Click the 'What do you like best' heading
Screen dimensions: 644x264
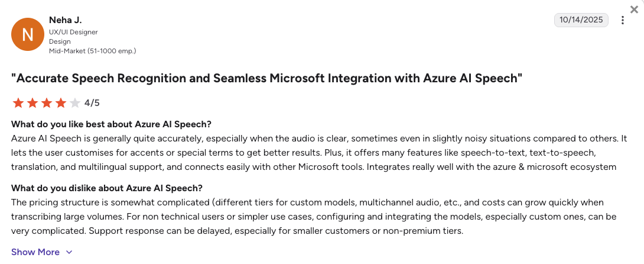point(111,124)
